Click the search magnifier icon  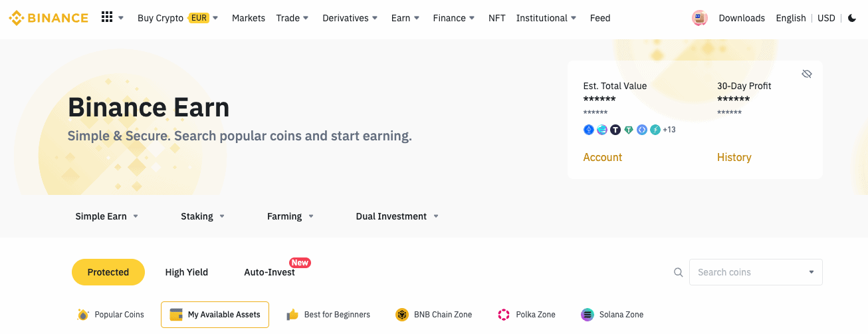click(x=679, y=272)
